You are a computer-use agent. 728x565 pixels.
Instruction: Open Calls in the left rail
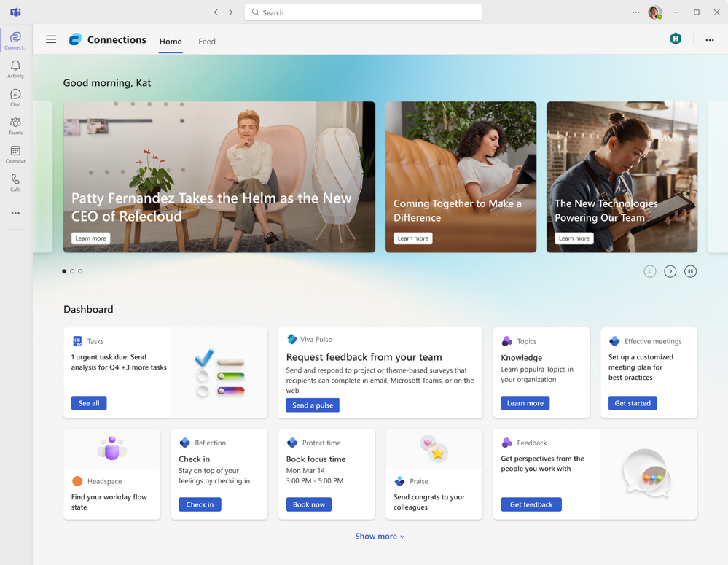coord(15,182)
